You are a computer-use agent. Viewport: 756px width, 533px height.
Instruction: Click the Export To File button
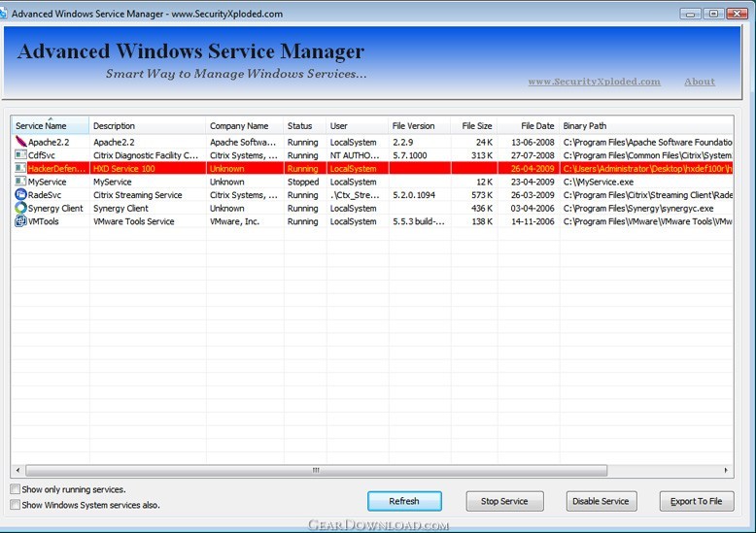coord(696,501)
